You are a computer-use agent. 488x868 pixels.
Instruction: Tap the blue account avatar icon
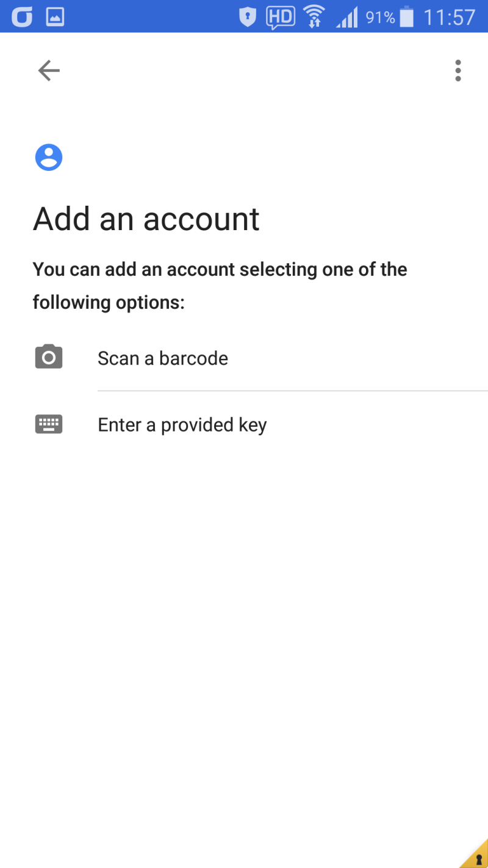[49, 157]
